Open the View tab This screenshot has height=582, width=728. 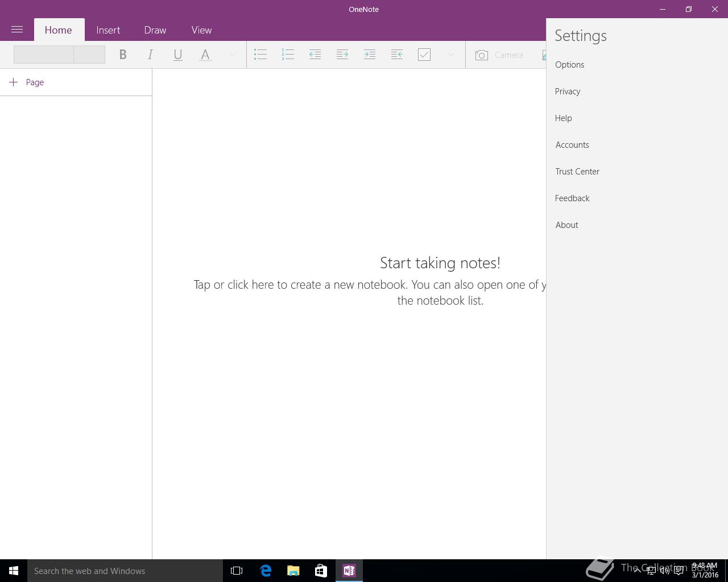pos(201,30)
